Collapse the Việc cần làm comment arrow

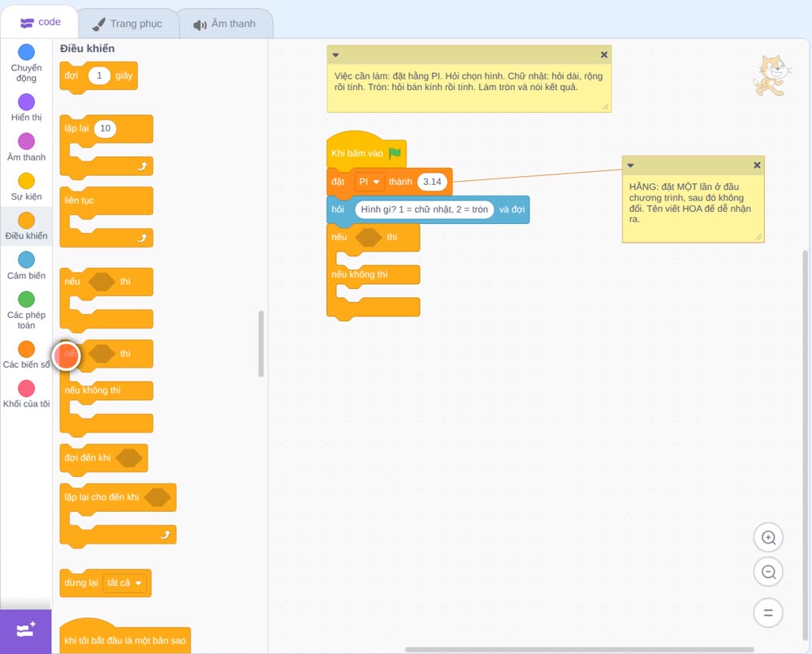[x=335, y=55]
